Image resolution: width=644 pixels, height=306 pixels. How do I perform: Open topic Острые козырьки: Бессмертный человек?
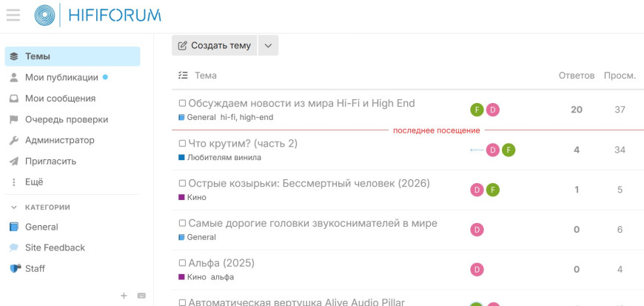(x=309, y=184)
